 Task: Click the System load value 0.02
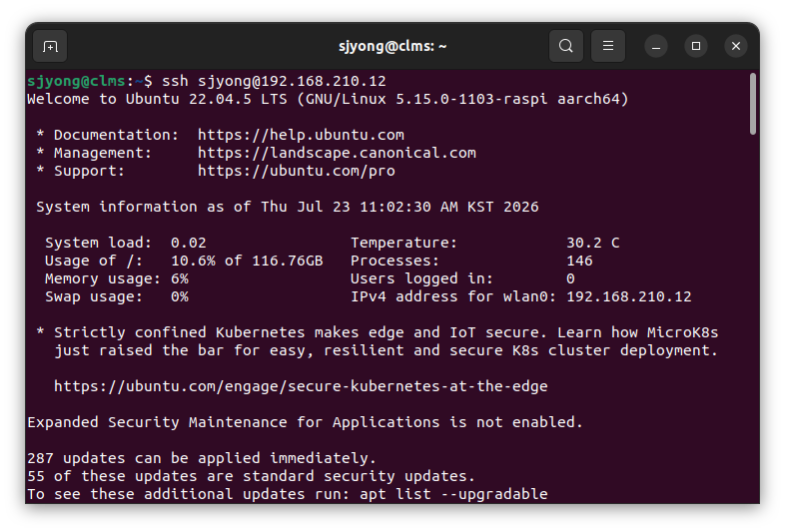tap(188, 243)
